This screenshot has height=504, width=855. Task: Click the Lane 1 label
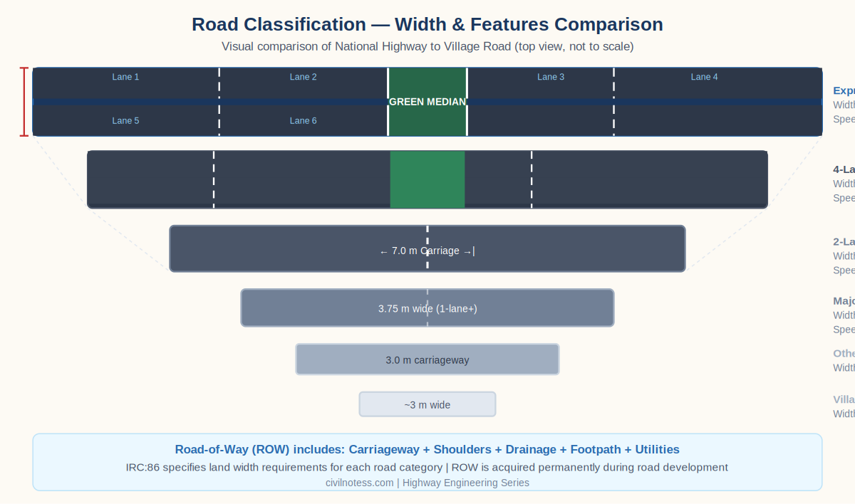click(125, 77)
